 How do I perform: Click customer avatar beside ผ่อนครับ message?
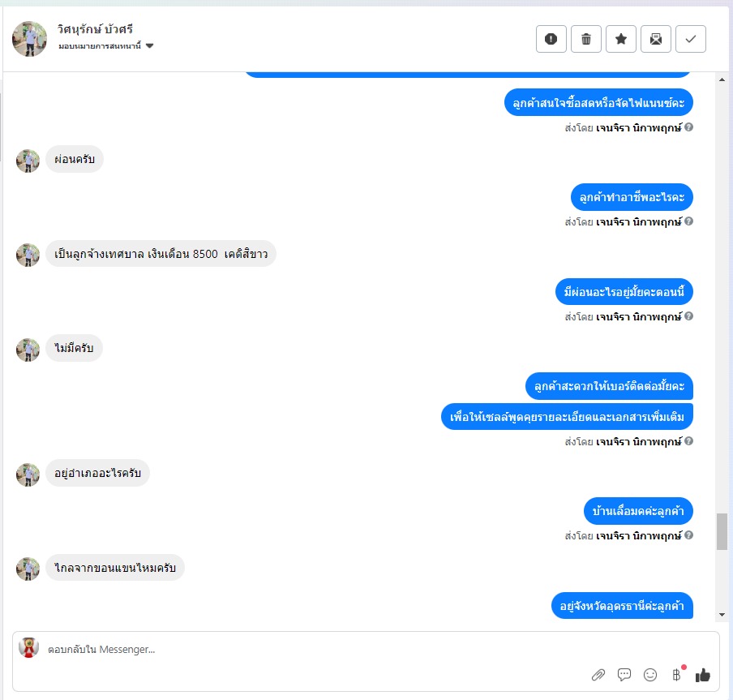28,161
